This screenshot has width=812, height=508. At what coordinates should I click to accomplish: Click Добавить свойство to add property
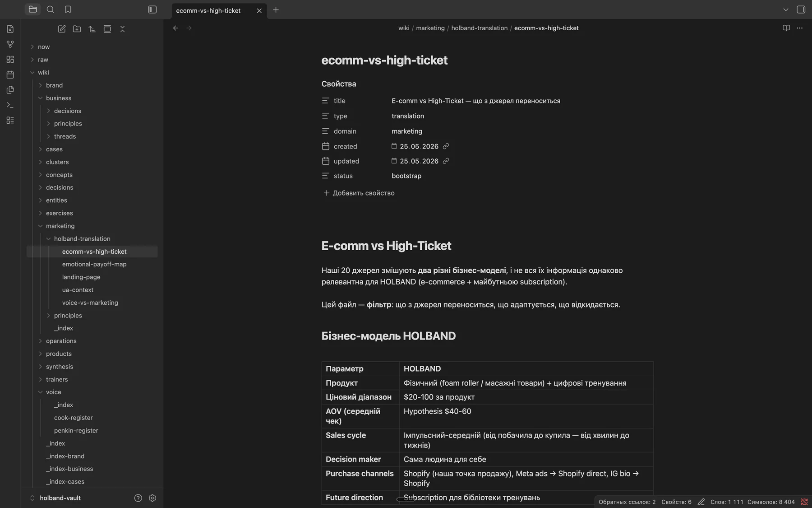click(x=359, y=193)
